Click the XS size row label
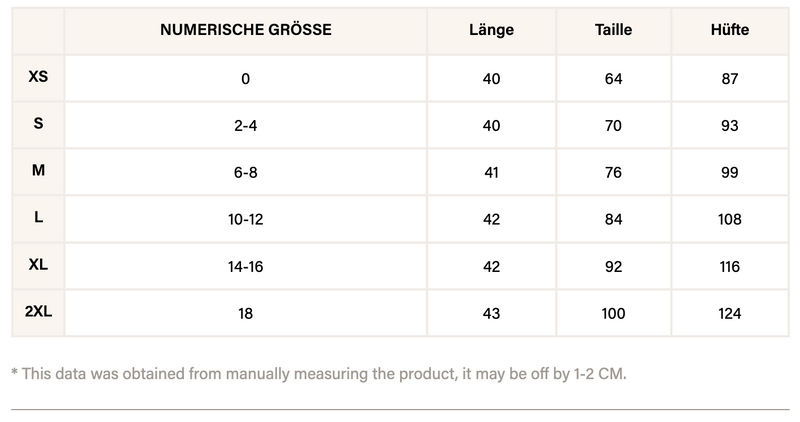The image size is (800, 422). click(x=38, y=77)
